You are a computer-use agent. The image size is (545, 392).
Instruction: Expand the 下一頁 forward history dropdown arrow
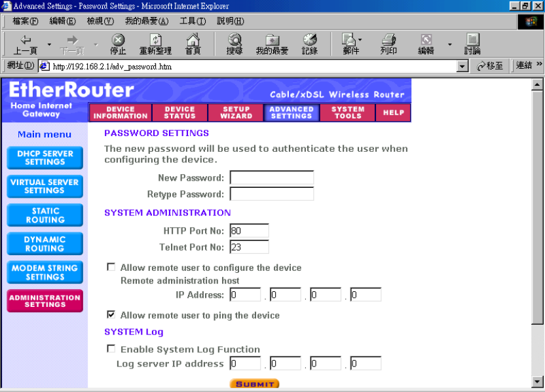click(96, 45)
